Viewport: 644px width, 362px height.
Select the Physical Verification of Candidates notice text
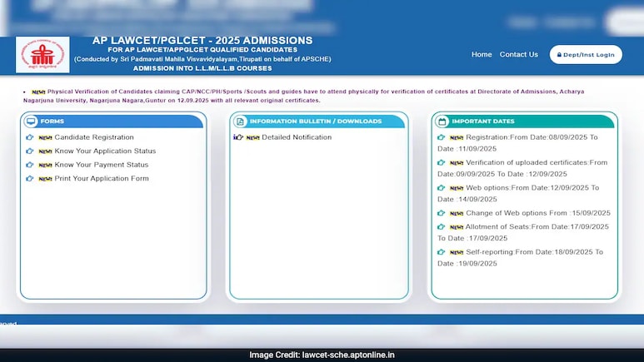(304, 96)
